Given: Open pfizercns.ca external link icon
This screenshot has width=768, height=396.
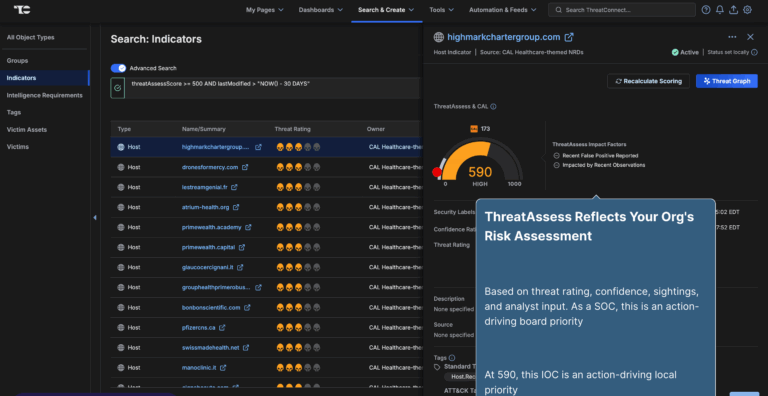Looking at the screenshot, I should tap(222, 327).
